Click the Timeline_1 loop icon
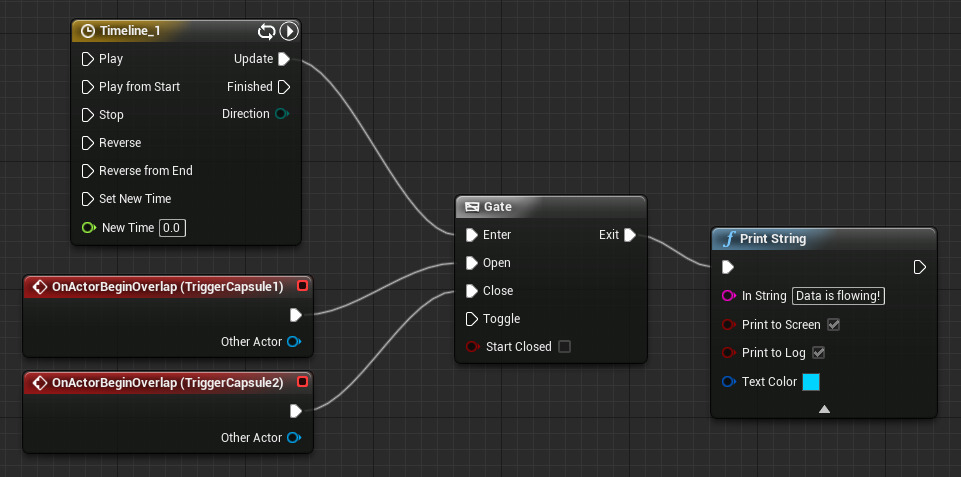 (x=267, y=31)
